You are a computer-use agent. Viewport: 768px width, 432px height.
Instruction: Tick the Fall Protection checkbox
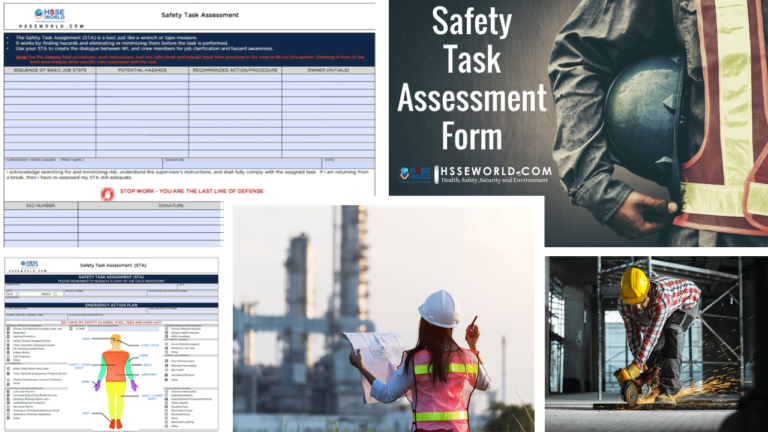click(8, 357)
